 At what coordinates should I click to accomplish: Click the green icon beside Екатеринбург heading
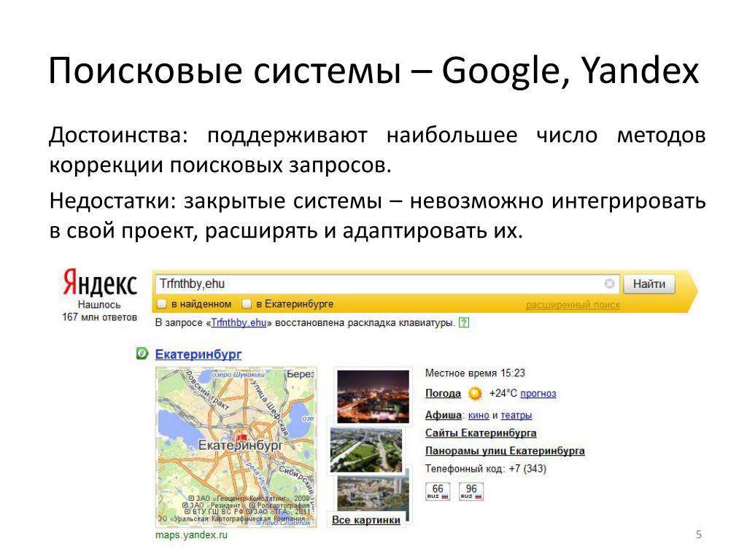pyautogui.click(x=142, y=354)
